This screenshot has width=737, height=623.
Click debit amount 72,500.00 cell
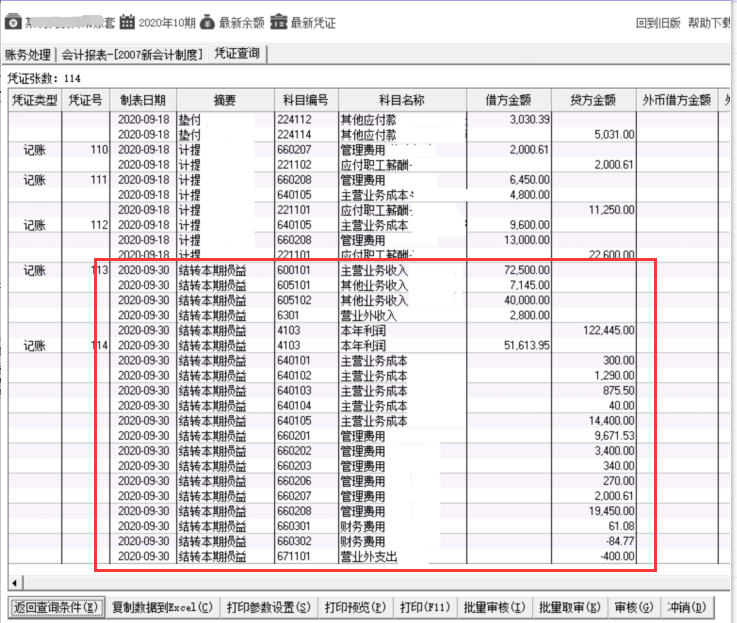click(x=509, y=270)
